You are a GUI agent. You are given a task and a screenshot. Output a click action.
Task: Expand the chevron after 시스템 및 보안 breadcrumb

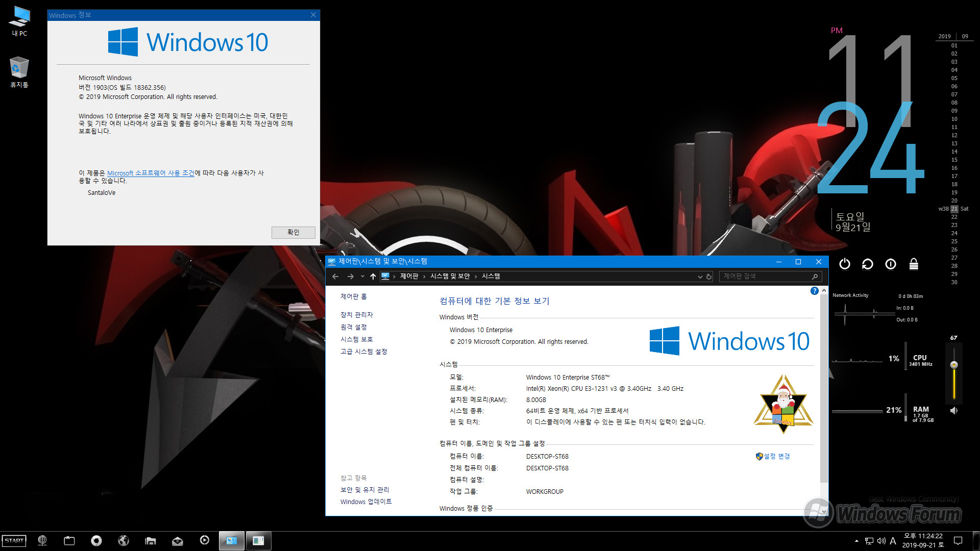pyautogui.click(x=476, y=277)
